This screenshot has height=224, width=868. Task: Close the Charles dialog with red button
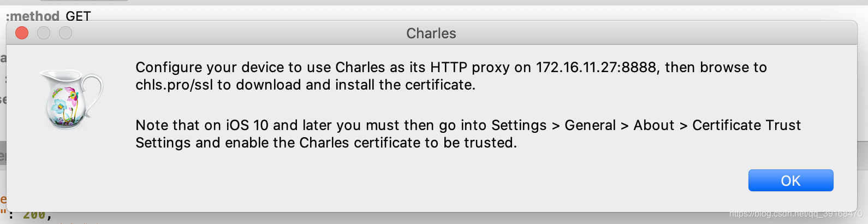[22, 33]
